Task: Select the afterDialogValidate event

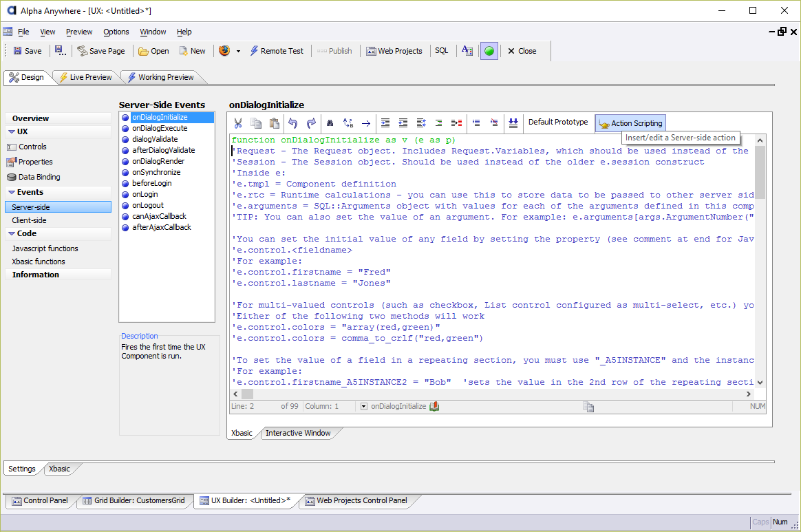Action: coord(164,150)
